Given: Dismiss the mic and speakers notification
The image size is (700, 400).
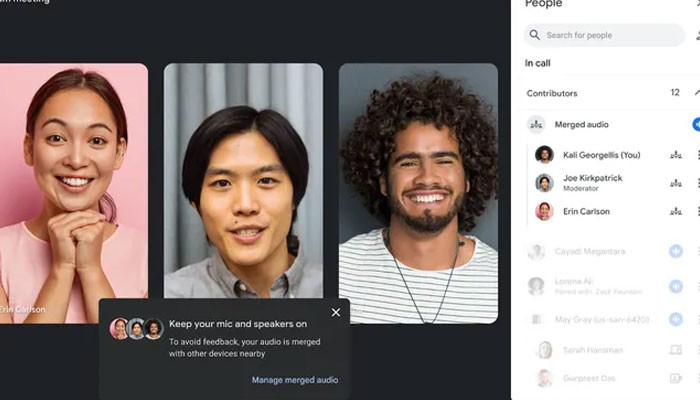Looking at the screenshot, I should pos(336,312).
